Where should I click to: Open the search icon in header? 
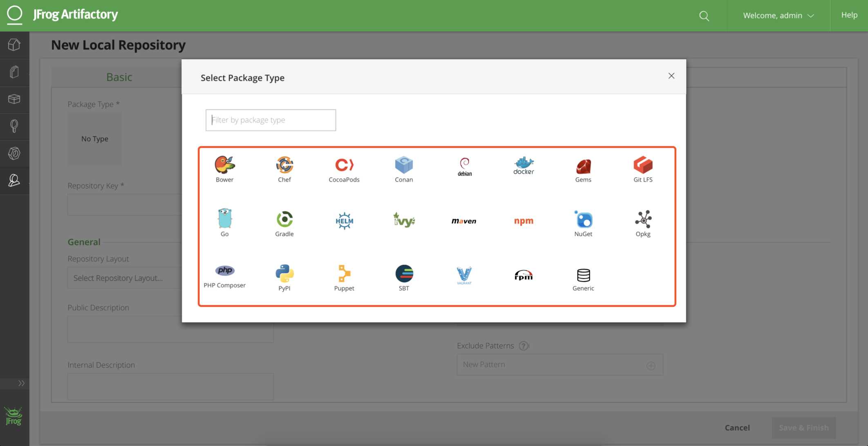[x=704, y=16]
